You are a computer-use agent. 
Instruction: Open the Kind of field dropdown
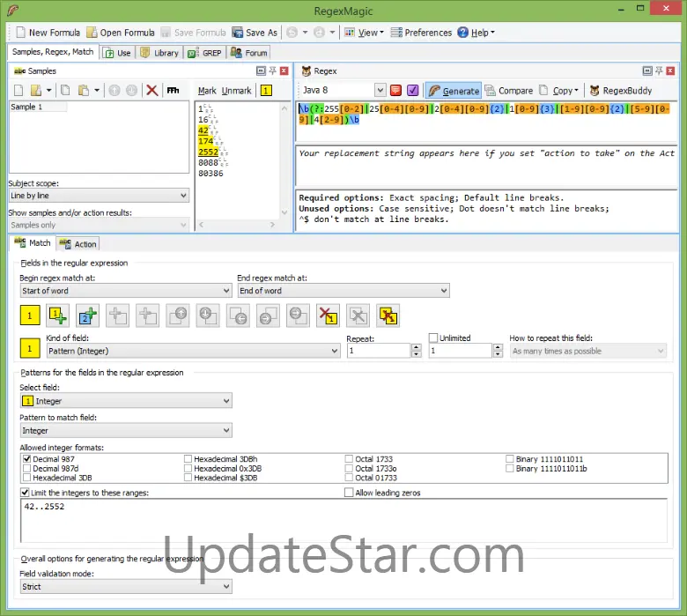[x=193, y=351]
